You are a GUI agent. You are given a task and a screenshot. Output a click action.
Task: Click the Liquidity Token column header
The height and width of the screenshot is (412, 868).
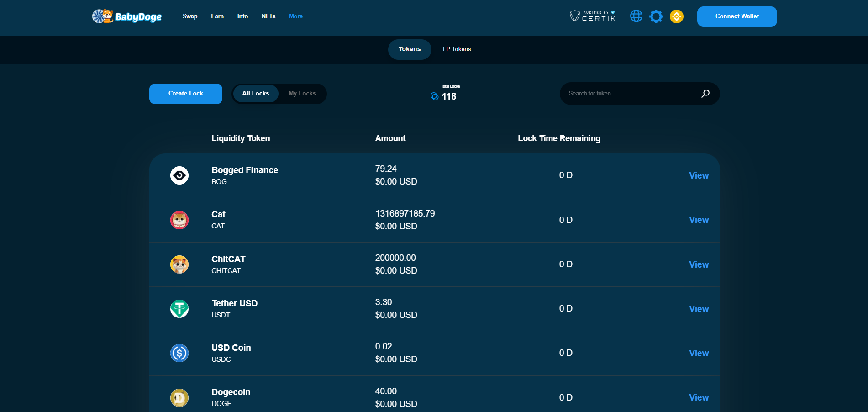241,138
